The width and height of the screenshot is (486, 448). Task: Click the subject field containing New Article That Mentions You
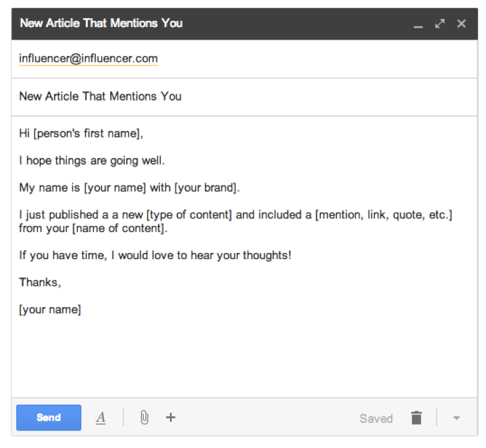(101, 96)
